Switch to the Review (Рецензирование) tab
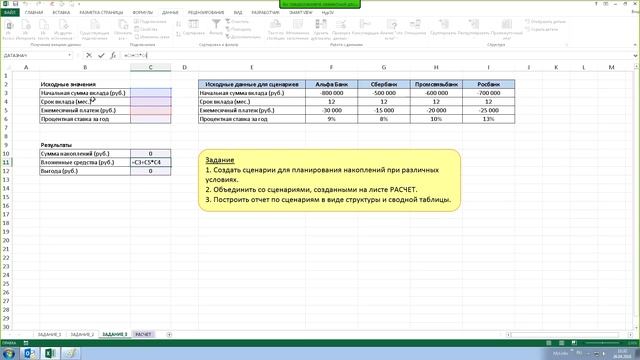640x360 pixels. (x=206, y=12)
